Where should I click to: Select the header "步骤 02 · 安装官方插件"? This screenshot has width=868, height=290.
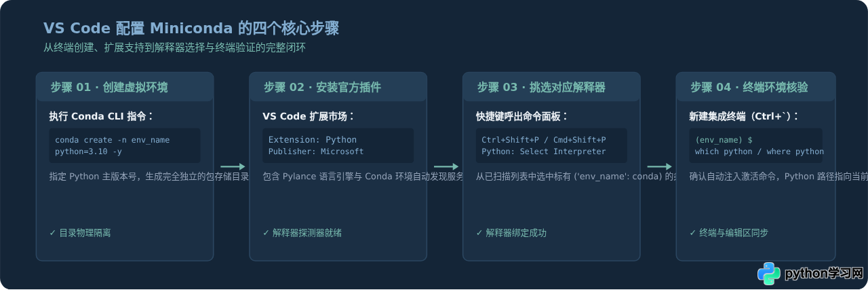pyautogui.click(x=322, y=88)
